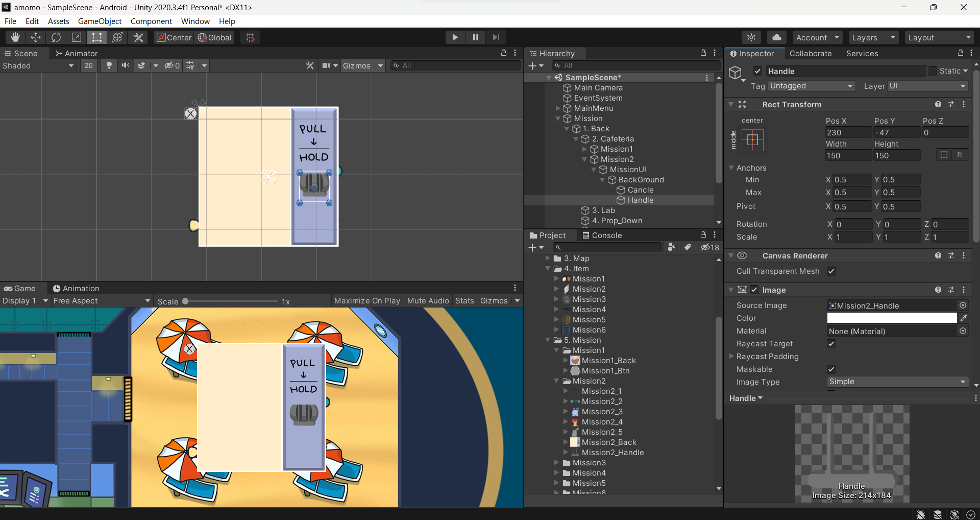The width and height of the screenshot is (980, 520).
Task: Open Image Type dropdown Simple
Action: point(897,382)
